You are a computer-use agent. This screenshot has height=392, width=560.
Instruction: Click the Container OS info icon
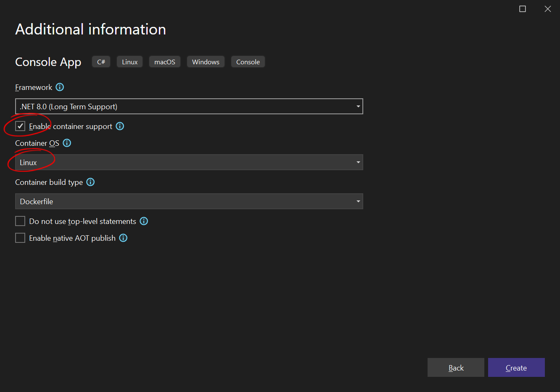coord(67,143)
